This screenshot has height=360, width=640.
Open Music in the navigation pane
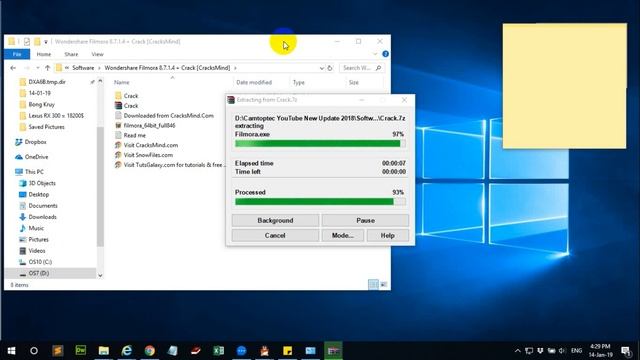coord(36,228)
